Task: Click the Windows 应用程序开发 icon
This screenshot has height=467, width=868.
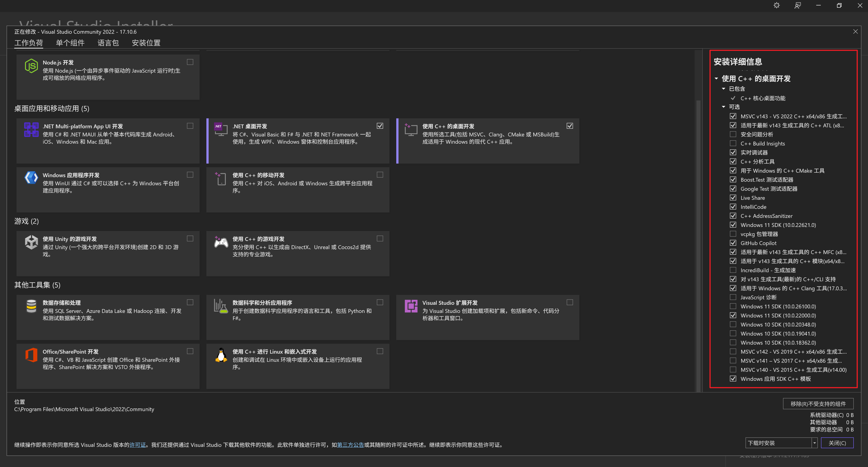Action: 31,177
